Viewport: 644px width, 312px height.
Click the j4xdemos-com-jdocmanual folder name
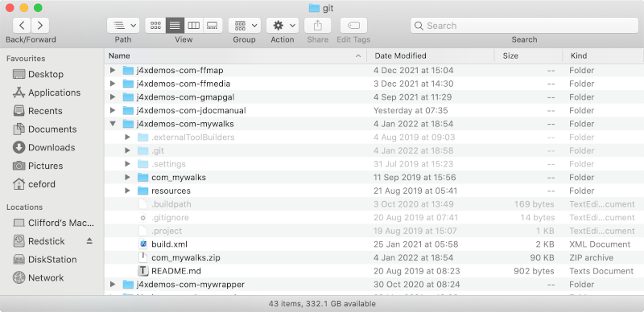pyautogui.click(x=191, y=110)
